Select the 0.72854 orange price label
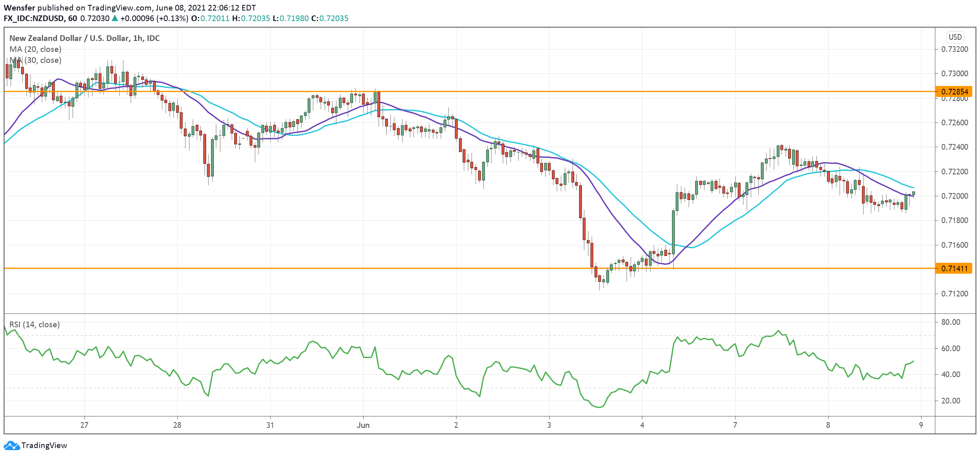The image size is (980, 457). [954, 92]
